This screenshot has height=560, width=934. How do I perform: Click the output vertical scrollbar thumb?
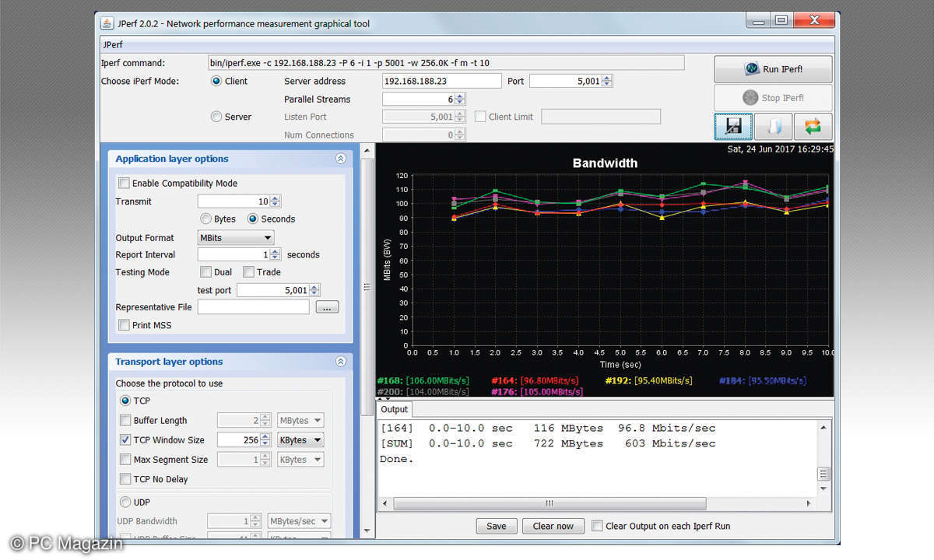tap(823, 474)
